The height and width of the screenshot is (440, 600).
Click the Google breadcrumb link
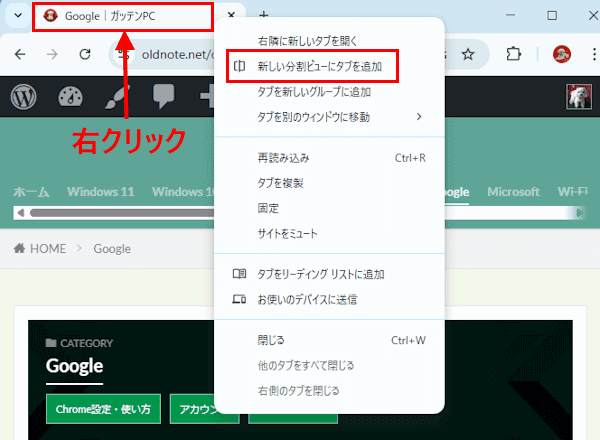(112, 249)
